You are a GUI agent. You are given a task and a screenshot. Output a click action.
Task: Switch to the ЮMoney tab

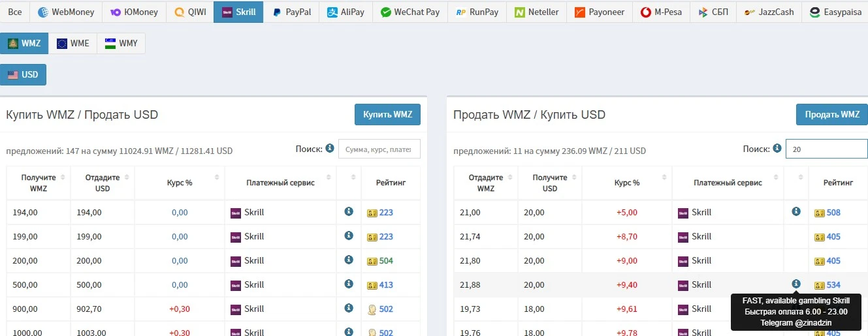pos(134,12)
